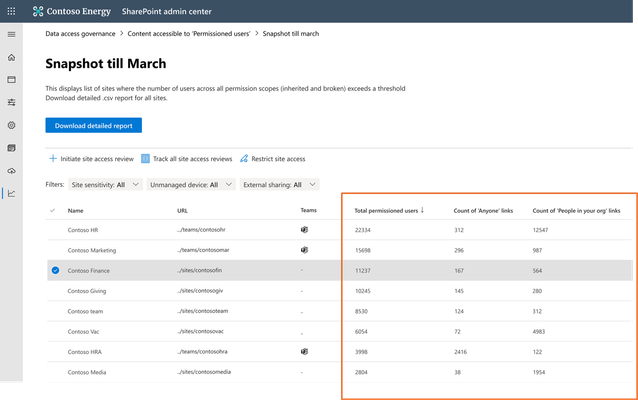
Task: Toggle the hamburger navigation menu
Action: tap(11, 35)
